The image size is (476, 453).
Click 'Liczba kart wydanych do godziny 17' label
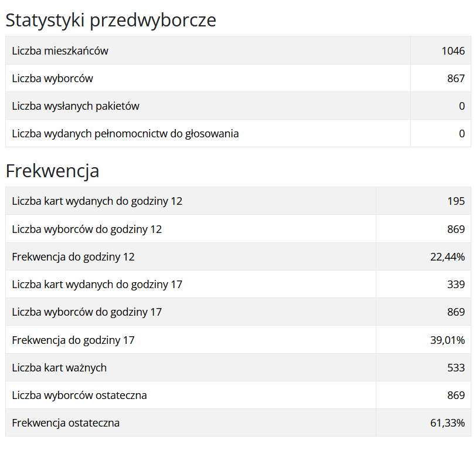coord(97,285)
